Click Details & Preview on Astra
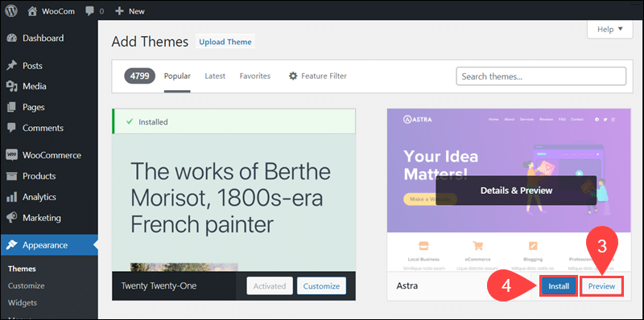Image resolution: width=644 pixels, height=320 pixels. 516,191
